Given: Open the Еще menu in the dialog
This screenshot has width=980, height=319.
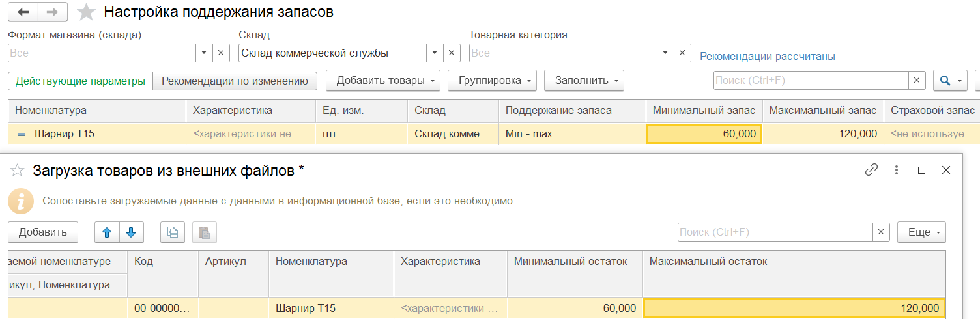Looking at the screenshot, I should pos(921,232).
